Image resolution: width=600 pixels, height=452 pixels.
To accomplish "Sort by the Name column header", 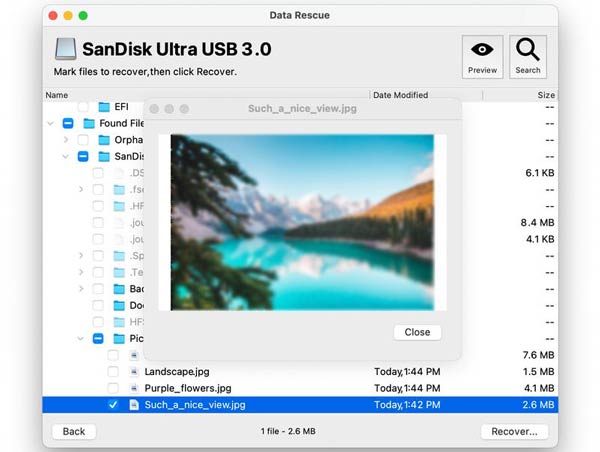I will (57, 95).
